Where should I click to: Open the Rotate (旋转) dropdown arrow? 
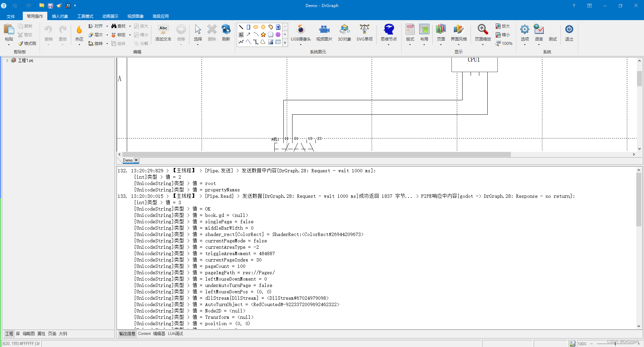click(x=107, y=44)
